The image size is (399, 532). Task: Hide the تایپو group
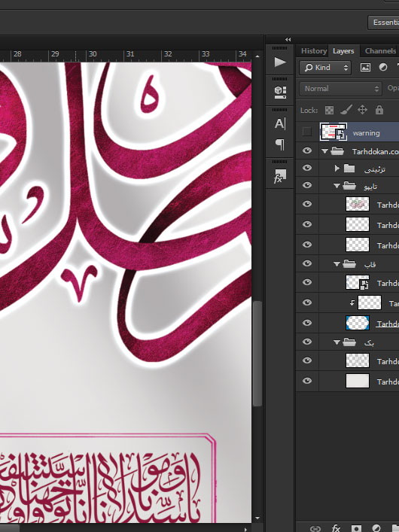tap(307, 185)
